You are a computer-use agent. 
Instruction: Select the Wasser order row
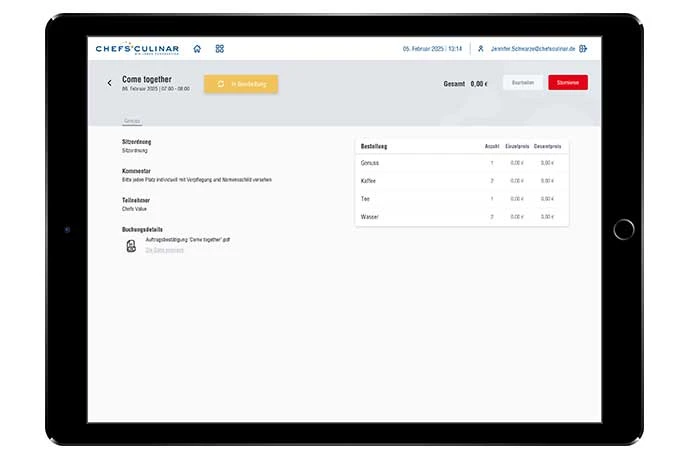[461, 217]
